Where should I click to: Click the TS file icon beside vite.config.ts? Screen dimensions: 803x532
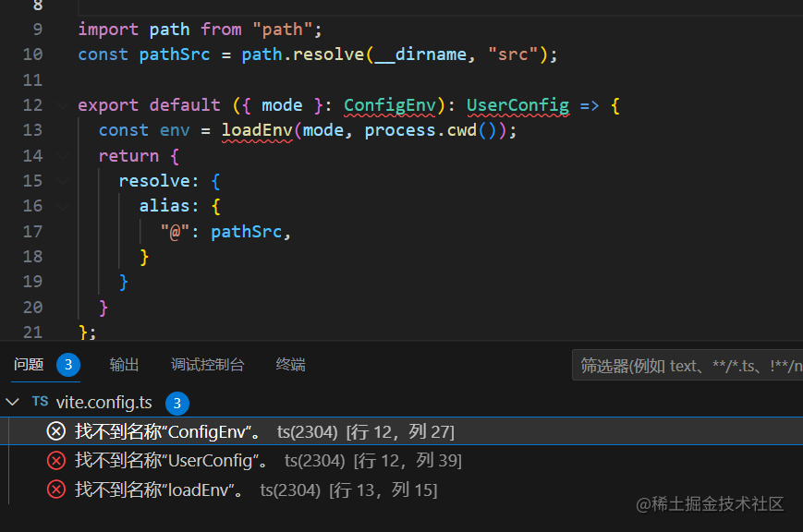pyautogui.click(x=40, y=402)
